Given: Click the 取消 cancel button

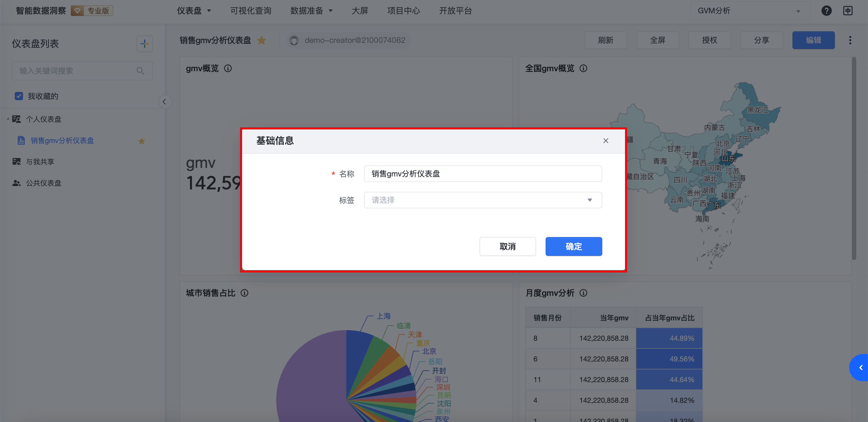Looking at the screenshot, I should point(508,246).
